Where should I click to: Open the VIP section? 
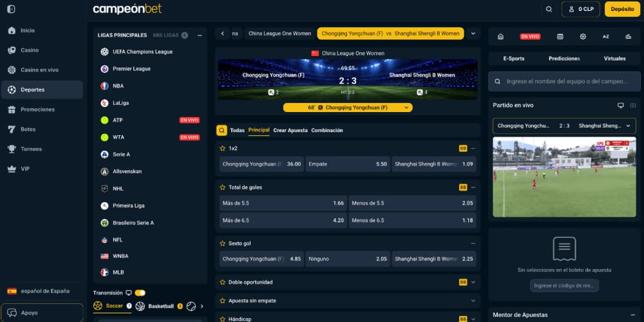click(x=42, y=168)
